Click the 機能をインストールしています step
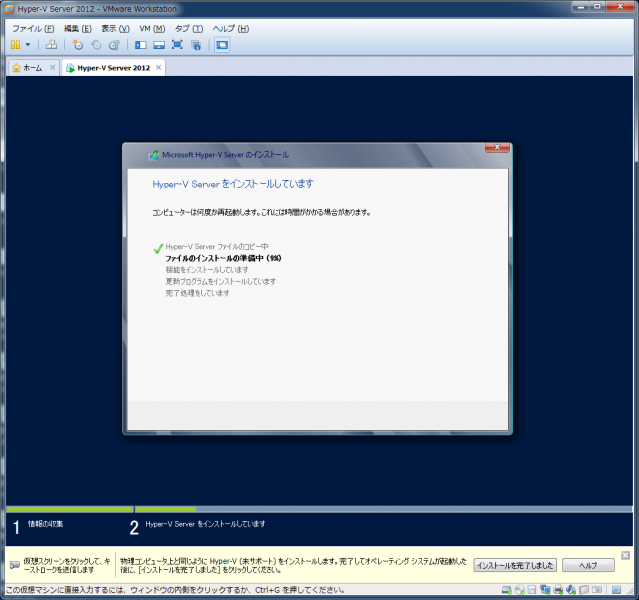This screenshot has height=600, width=639. pos(207,270)
